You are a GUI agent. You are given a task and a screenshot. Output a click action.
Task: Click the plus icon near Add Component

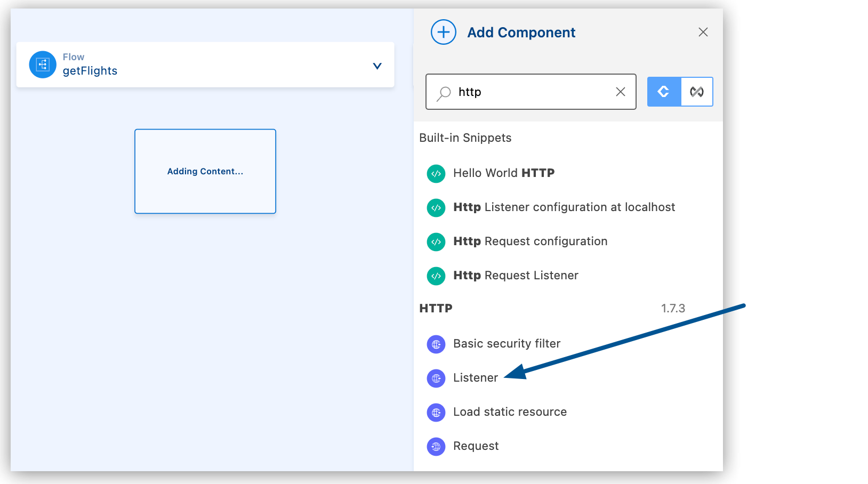[x=443, y=32]
